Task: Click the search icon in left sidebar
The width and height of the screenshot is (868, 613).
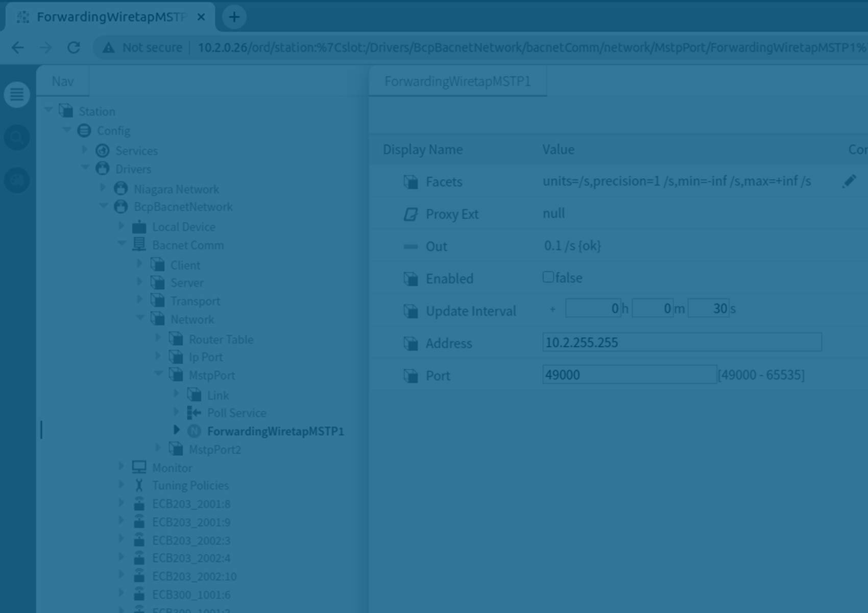Action: coord(17,137)
